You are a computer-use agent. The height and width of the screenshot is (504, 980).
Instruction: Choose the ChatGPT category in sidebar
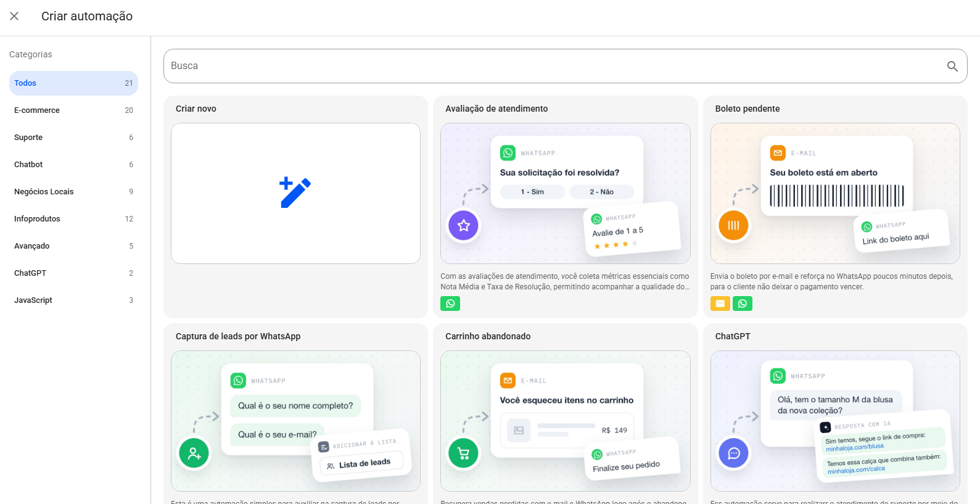click(73, 273)
